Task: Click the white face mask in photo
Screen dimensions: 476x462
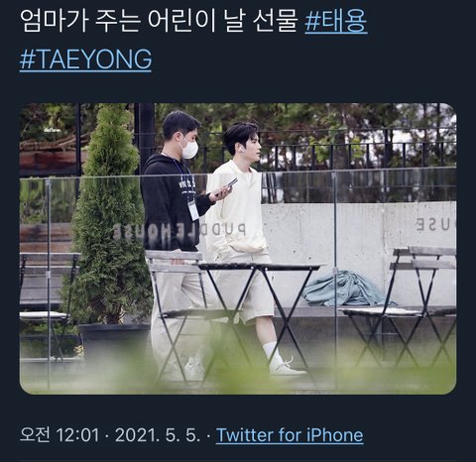Action: (189, 148)
